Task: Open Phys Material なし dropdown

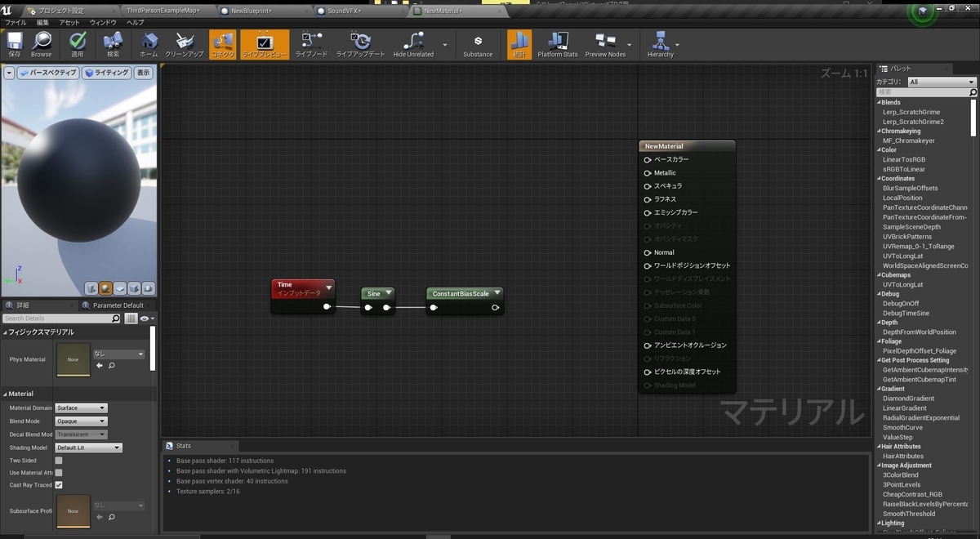Action: 118,354
